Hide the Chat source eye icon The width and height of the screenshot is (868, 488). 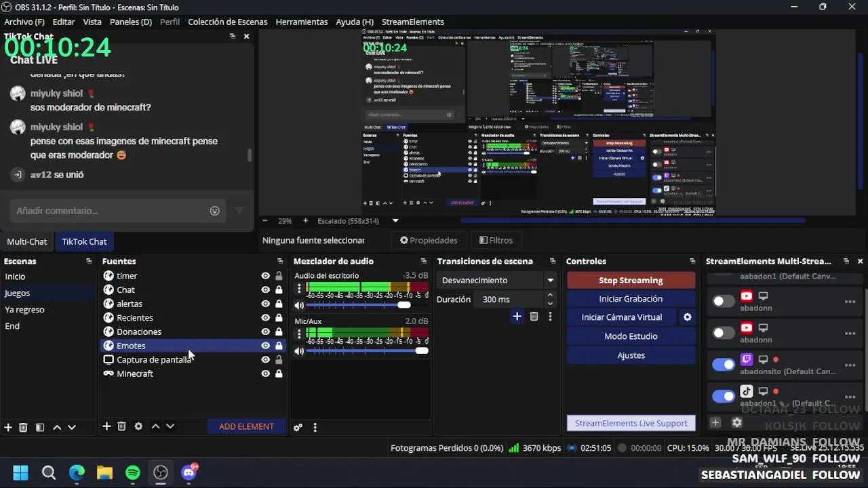coord(265,290)
